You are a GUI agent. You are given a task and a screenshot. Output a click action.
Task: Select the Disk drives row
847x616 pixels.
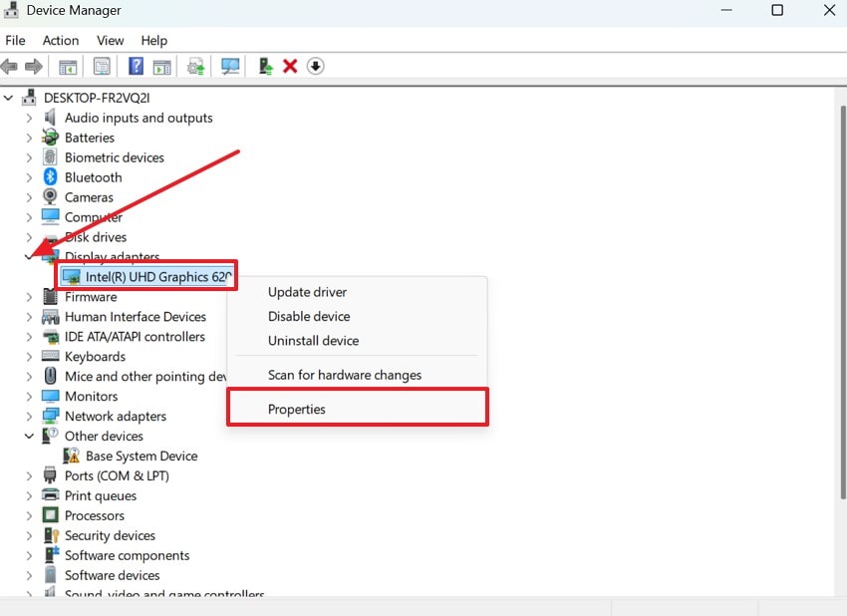pyautogui.click(x=96, y=236)
